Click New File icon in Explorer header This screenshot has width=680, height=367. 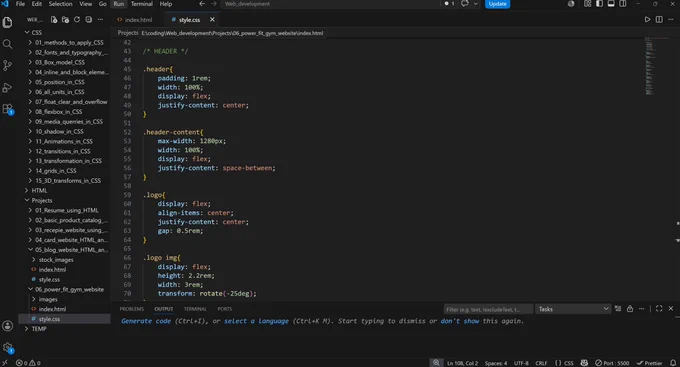click(x=54, y=20)
